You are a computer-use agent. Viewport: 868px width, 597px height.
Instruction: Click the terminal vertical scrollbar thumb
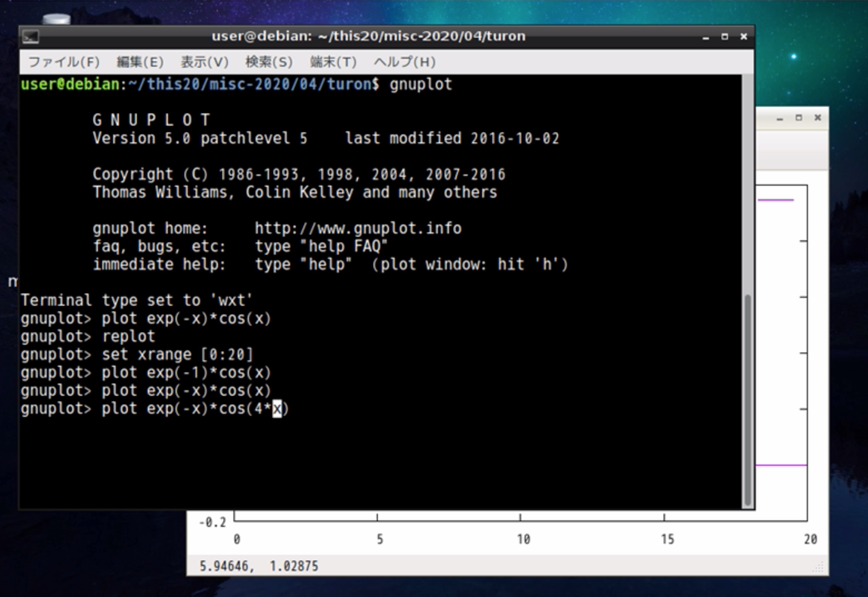point(748,400)
